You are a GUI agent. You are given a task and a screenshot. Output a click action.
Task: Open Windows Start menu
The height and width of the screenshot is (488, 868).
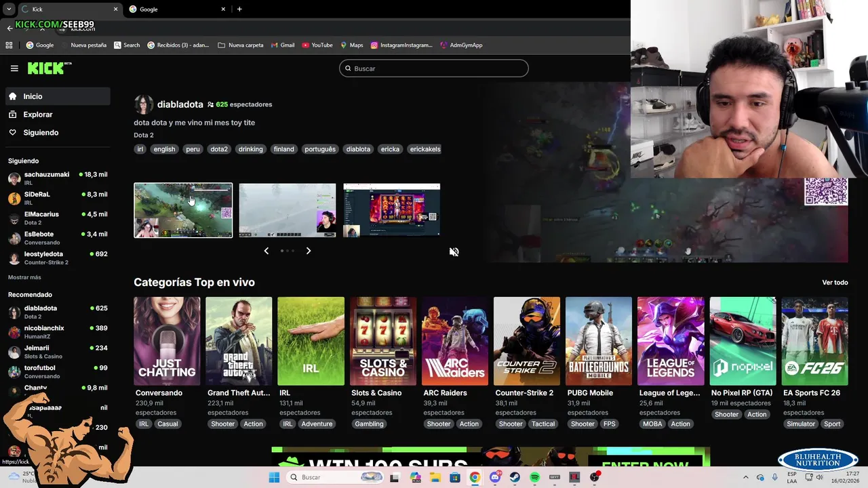click(x=274, y=477)
